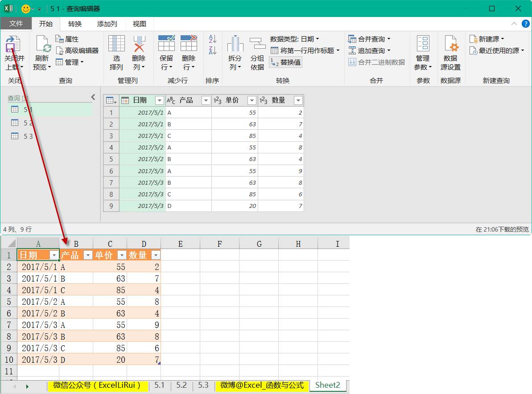Switch to the 添加列 (Add Column) tab

107,24
